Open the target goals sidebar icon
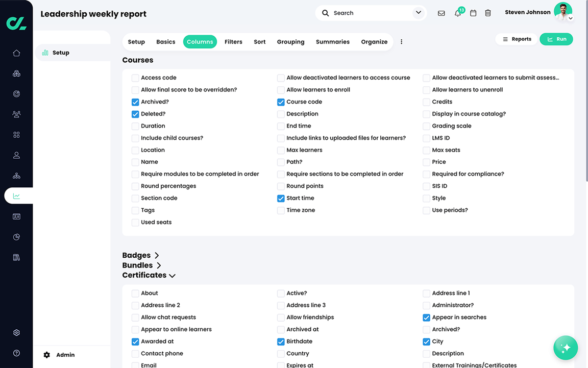Viewport: 588px width, 368px height. click(x=16, y=94)
